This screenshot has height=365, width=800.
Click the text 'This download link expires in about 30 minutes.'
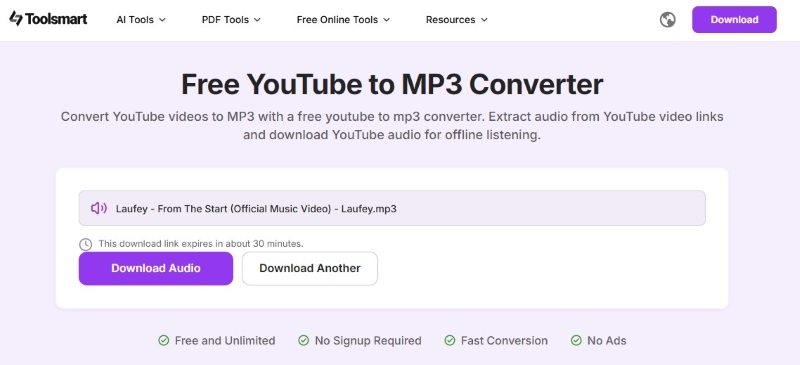(201, 244)
